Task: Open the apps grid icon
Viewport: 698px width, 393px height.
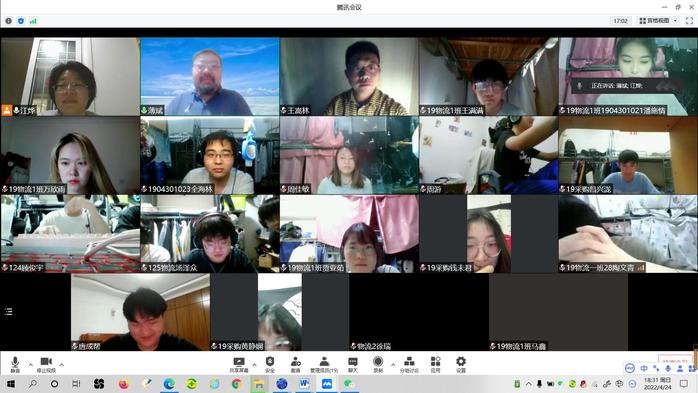Action: [x=435, y=365]
